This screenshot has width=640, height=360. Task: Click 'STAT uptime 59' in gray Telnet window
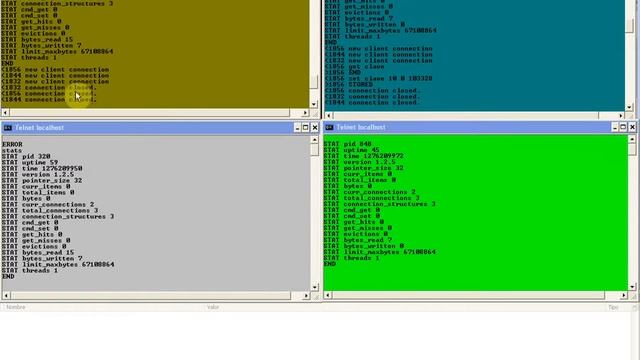[x=30, y=162]
